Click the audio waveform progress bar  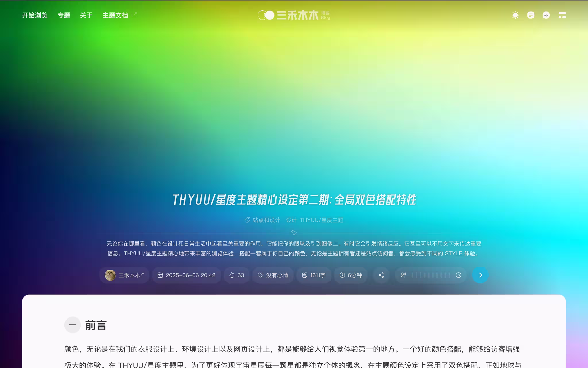click(431, 275)
